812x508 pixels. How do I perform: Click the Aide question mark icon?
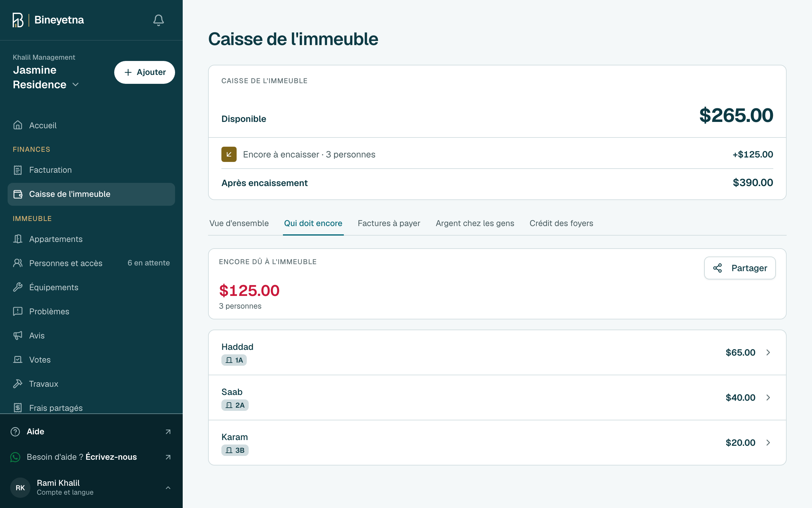pyautogui.click(x=16, y=432)
